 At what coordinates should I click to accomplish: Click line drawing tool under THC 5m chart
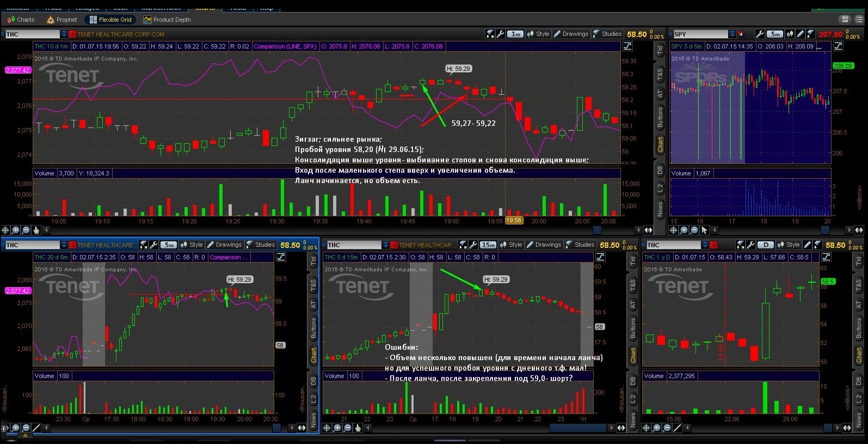[x=36, y=428]
